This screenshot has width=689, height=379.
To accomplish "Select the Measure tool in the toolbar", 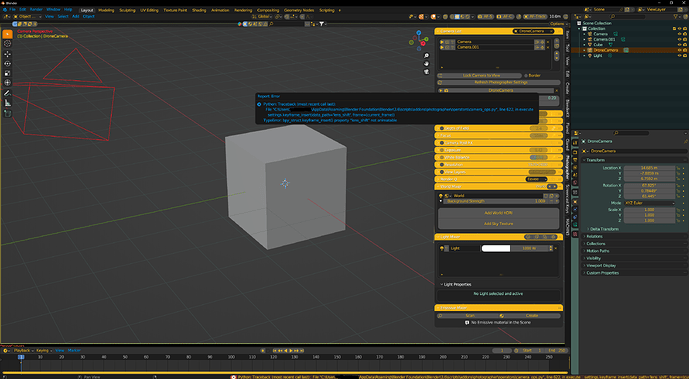I will [x=7, y=103].
